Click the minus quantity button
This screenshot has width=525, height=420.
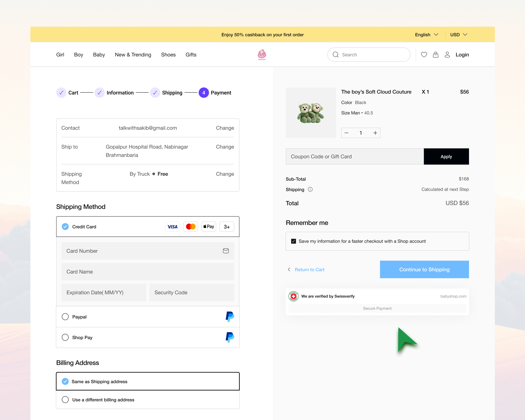coord(346,133)
